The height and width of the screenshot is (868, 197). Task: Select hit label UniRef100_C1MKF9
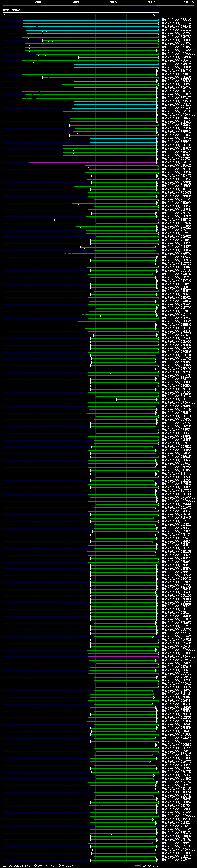coord(177,247)
